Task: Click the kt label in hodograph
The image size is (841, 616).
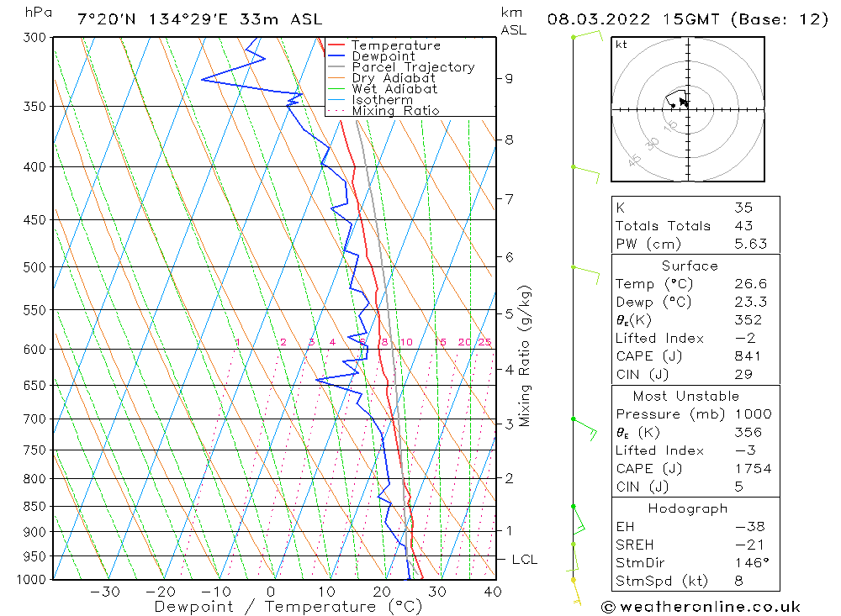Action: [621, 45]
